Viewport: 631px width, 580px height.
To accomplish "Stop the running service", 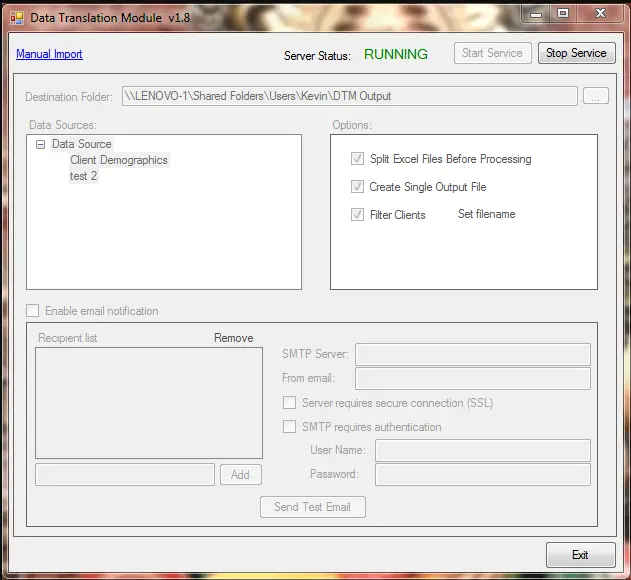I will pyautogui.click(x=576, y=53).
